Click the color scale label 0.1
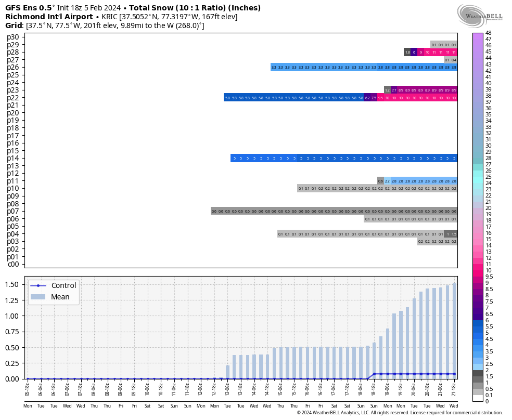Viewport: 512px width, 420px height. point(489,395)
